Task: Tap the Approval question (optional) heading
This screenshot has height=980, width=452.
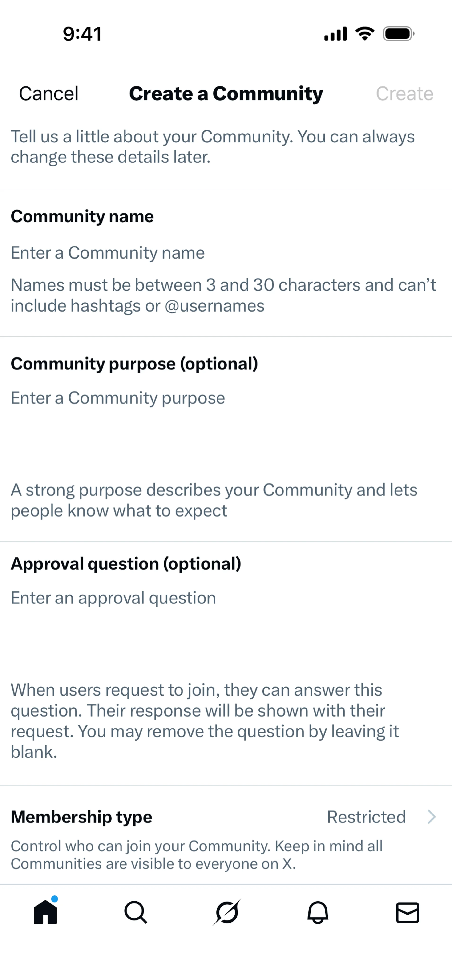Action: click(x=126, y=563)
